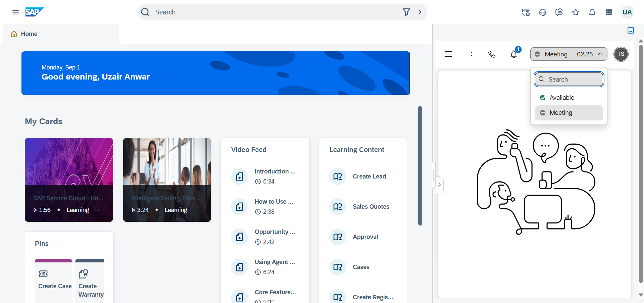Minimize the agent console panel
Image resolution: width=644 pixels, height=303 pixels.
pyautogui.click(x=631, y=31)
